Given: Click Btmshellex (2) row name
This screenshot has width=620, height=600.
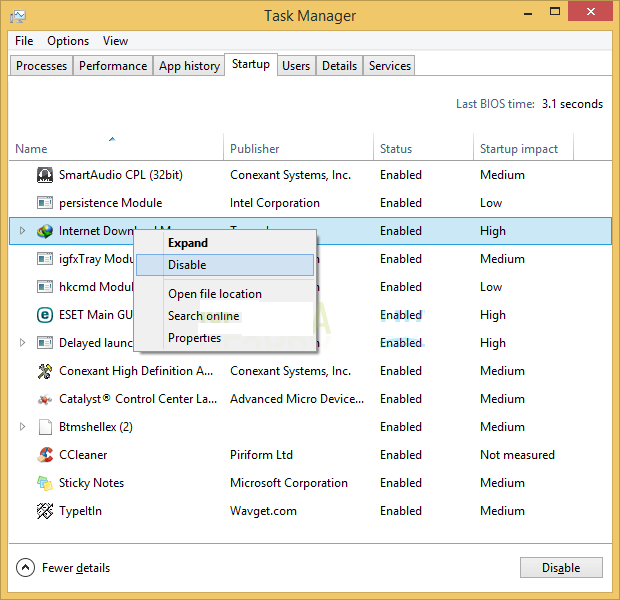Looking at the screenshot, I should 96,427.
